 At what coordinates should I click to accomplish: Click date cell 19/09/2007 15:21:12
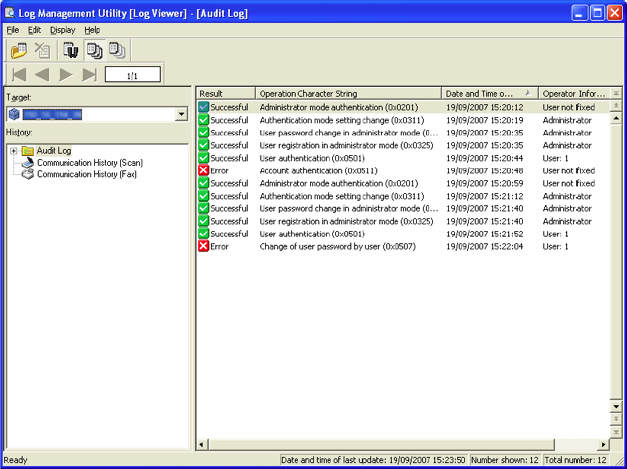click(485, 196)
